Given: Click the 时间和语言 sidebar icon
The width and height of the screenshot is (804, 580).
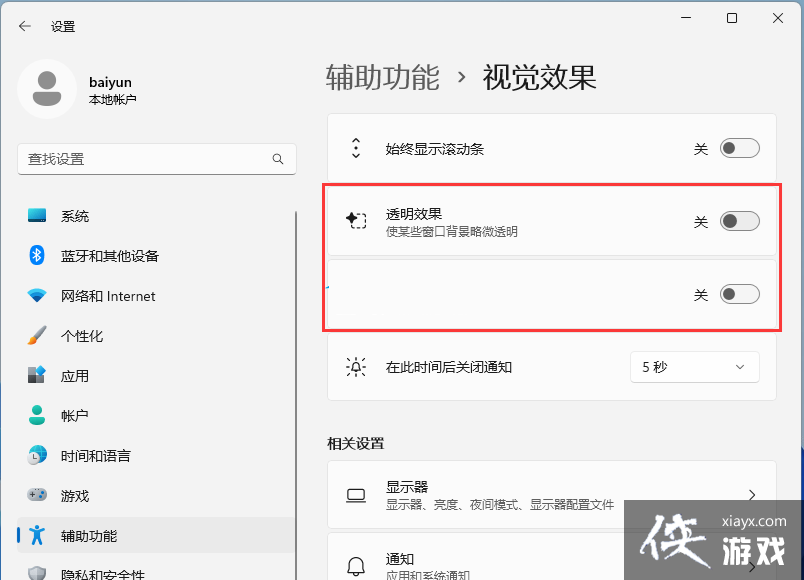Looking at the screenshot, I should click(x=39, y=456).
